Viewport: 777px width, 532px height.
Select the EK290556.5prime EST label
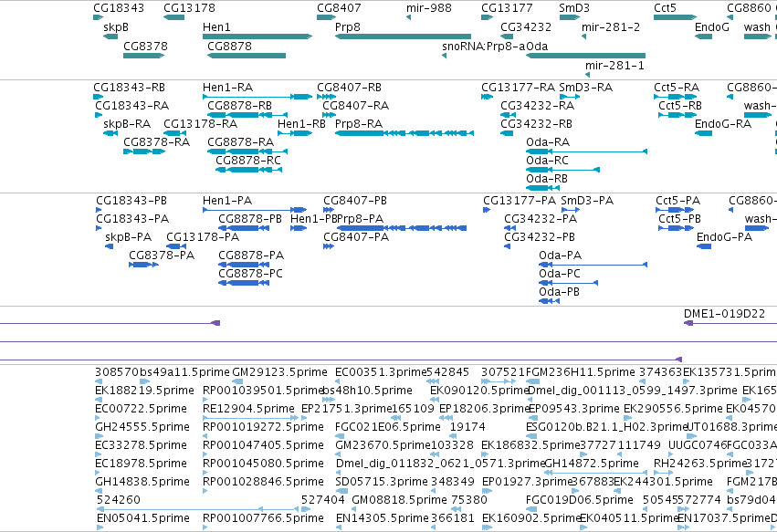click(673, 409)
